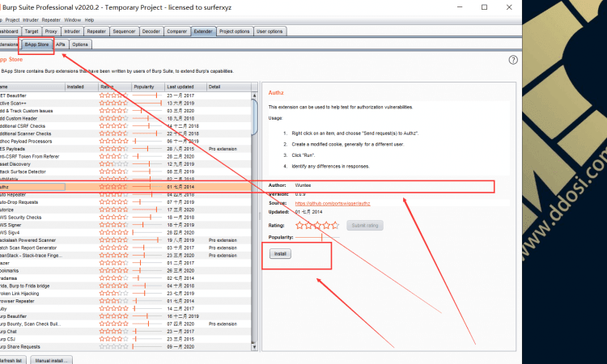Sort list by Last updated column
Image resolution: width=607 pixels, height=364 pixels.
pos(186,87)
